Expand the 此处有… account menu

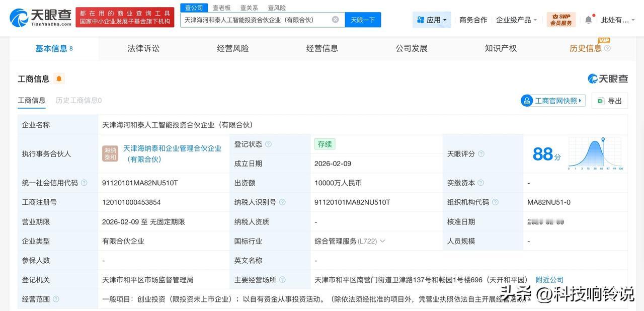click(618, 20)
